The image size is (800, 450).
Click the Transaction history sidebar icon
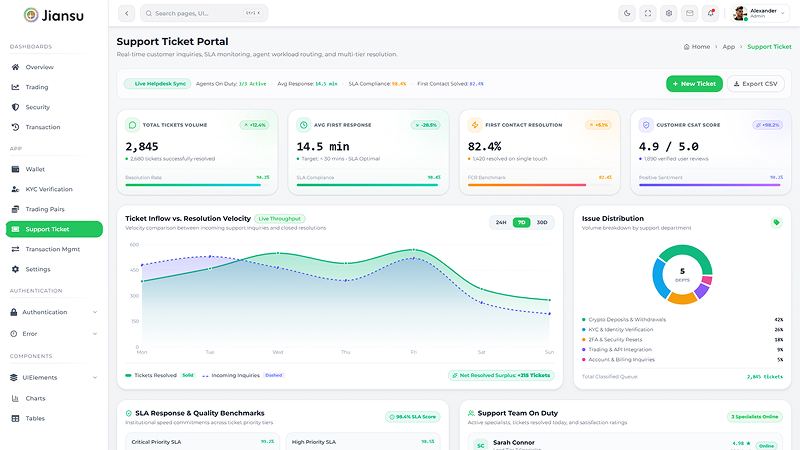click(15, 127)
